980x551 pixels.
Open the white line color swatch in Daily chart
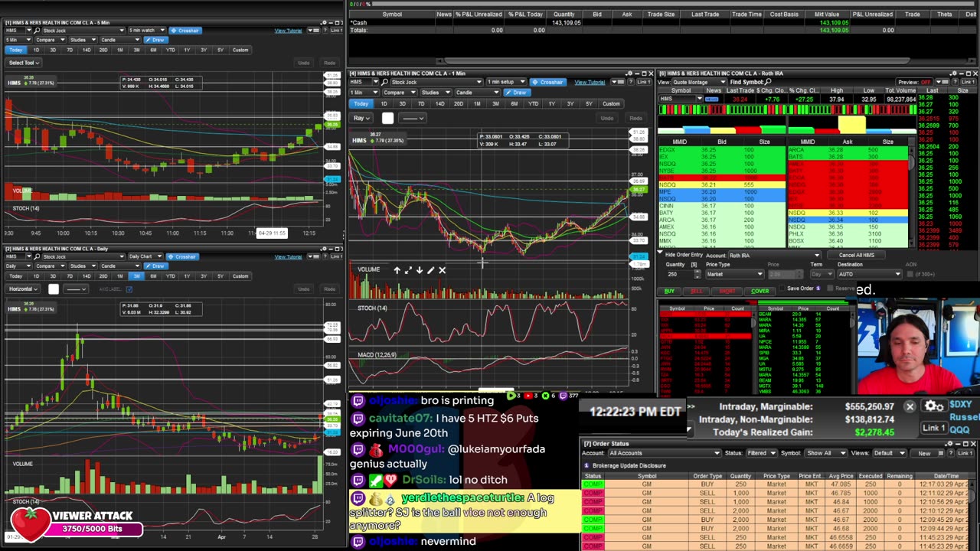[53, 289]
